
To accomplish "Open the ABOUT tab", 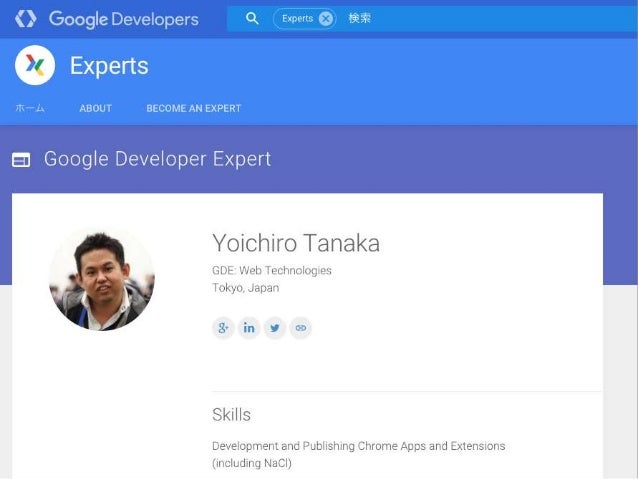I will [x=96, y=108].
